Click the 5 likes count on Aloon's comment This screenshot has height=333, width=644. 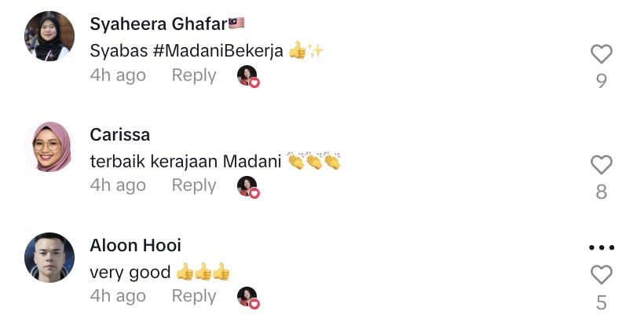(x=602, y=303)
